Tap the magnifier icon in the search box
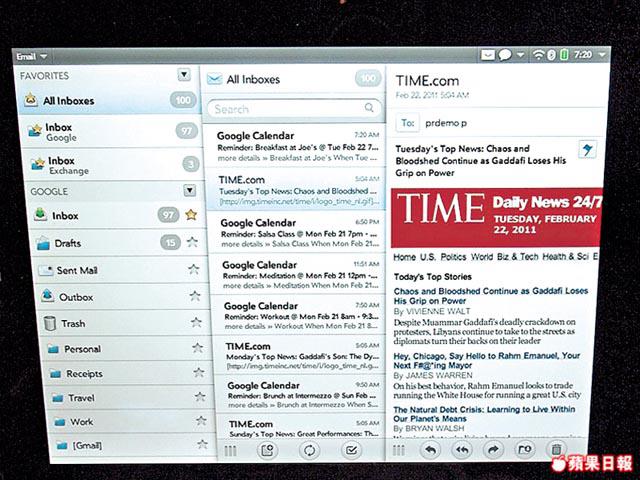The width and height of the screenshot is (640, 480). tap(369, 107)
